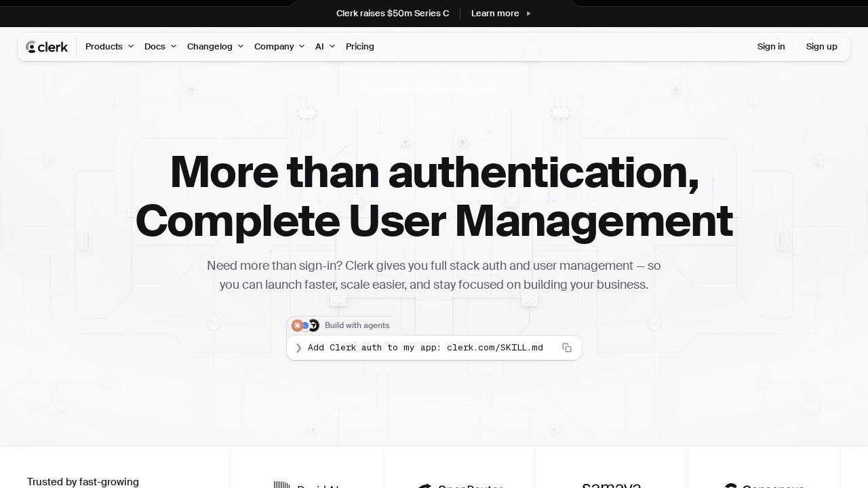Viewport: 868px width, 488px height.
Task: Open the Company dropdown menu
Action: click(x=279, y=47)
